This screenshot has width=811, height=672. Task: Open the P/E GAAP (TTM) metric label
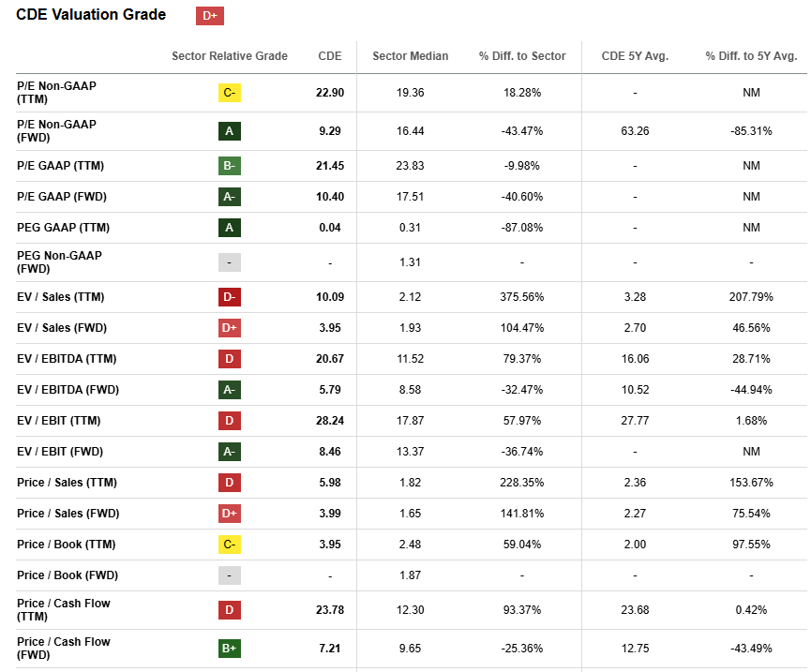pyautogui.click(x=61, y=166)
